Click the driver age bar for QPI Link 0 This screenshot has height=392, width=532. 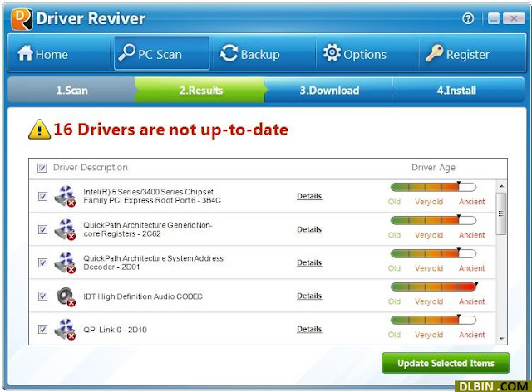point(433,320)
